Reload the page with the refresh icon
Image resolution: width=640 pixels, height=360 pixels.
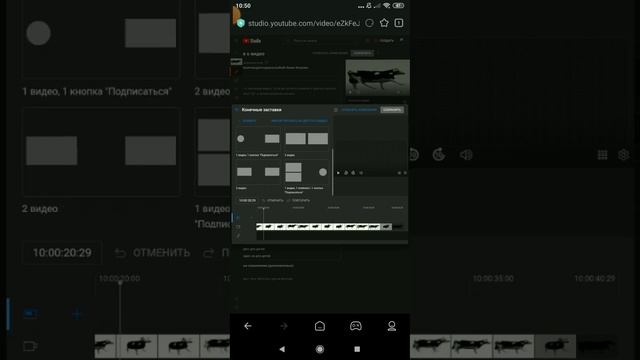coord(369,23)
